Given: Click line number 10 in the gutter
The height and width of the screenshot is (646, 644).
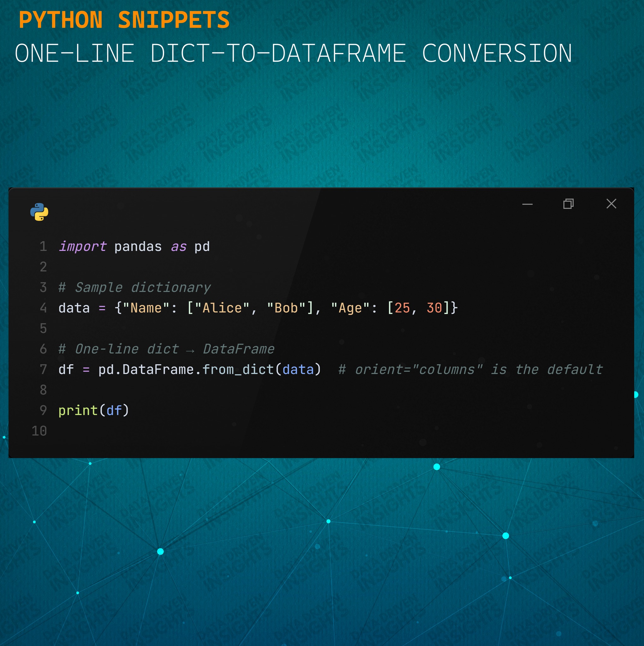Looking at the screenshot, I should point(39,431).
